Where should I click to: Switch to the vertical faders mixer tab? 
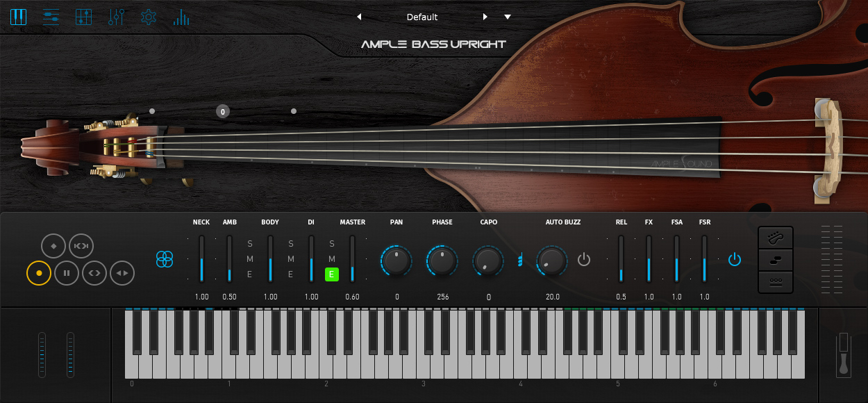pos(116,17)
